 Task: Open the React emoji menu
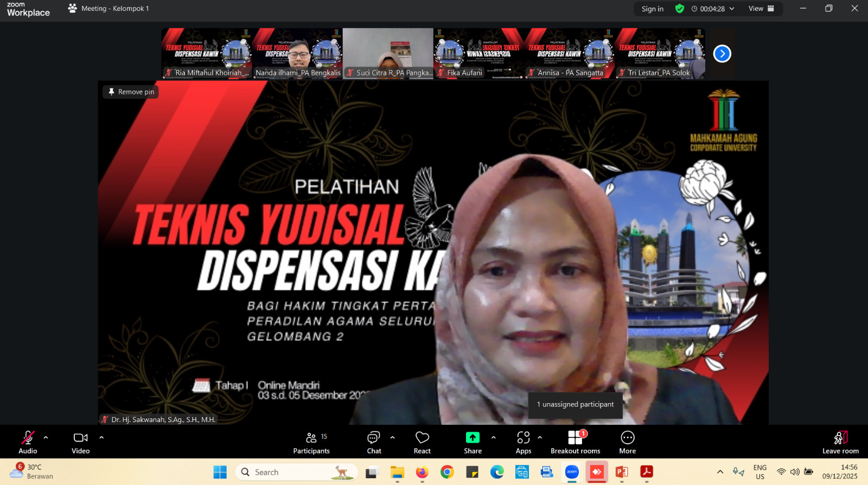click(x=422, y=442)
